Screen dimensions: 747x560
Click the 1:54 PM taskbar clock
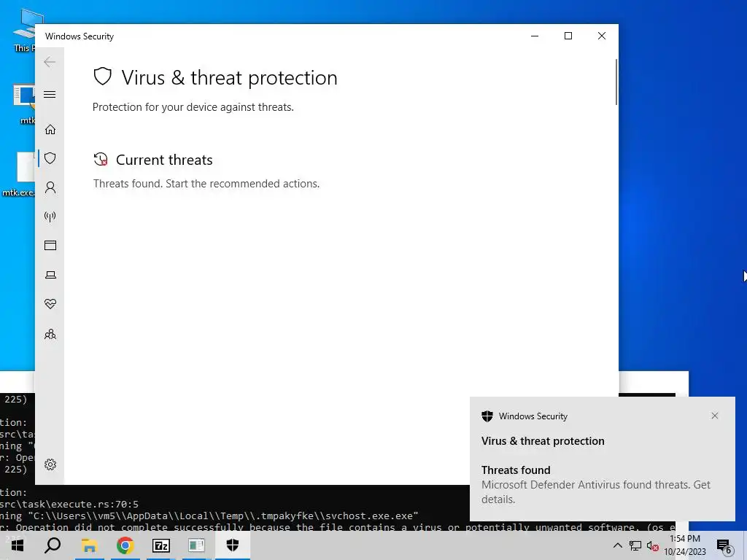coord(685,545)
